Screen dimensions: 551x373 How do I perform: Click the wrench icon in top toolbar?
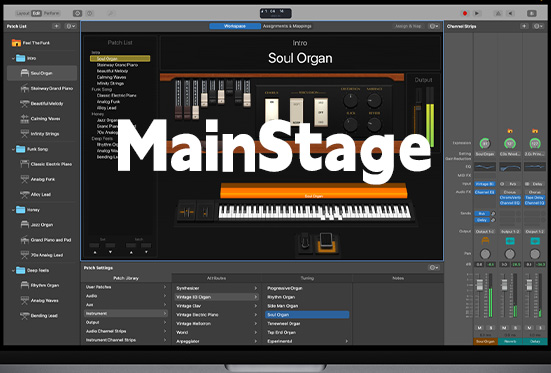tap(110, 13)
